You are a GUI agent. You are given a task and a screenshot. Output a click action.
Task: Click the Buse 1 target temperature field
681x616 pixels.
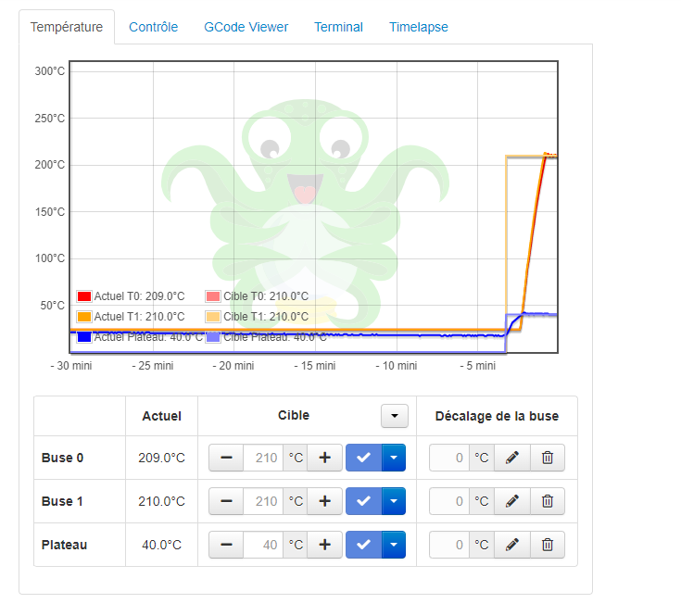pos(263,501)
